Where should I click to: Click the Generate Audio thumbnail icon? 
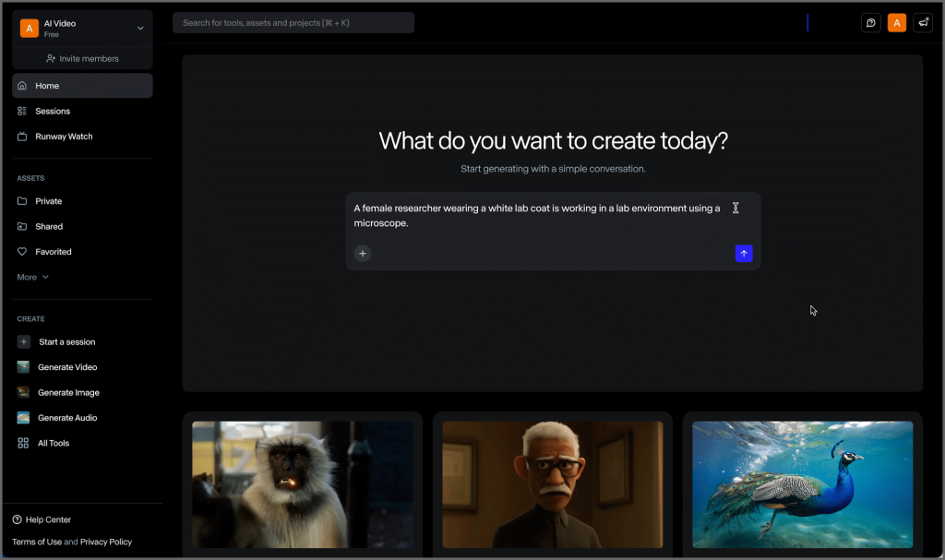coord(23,418)
